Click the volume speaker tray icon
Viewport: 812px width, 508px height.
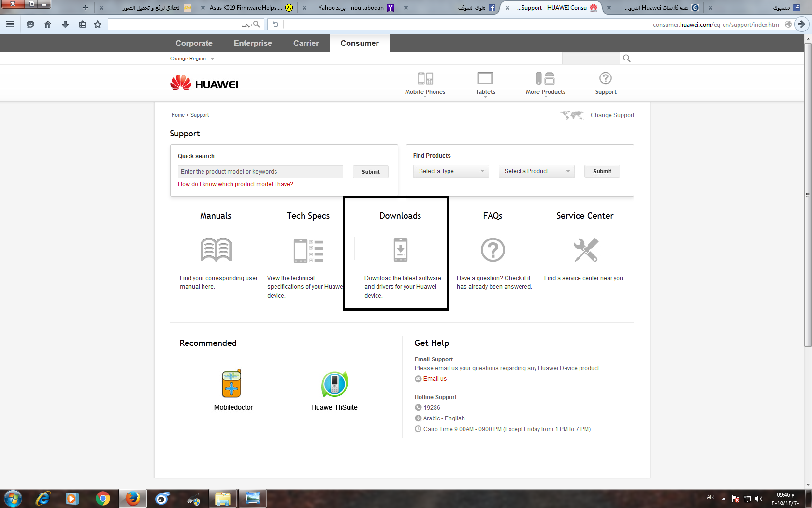[x=759, y=499]
